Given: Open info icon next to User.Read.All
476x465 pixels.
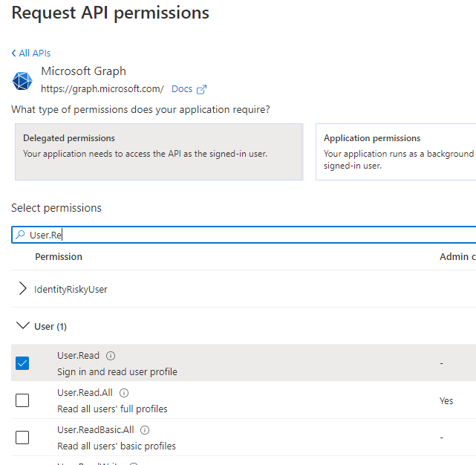Looking at the screenshot, I should pos(124,393).
